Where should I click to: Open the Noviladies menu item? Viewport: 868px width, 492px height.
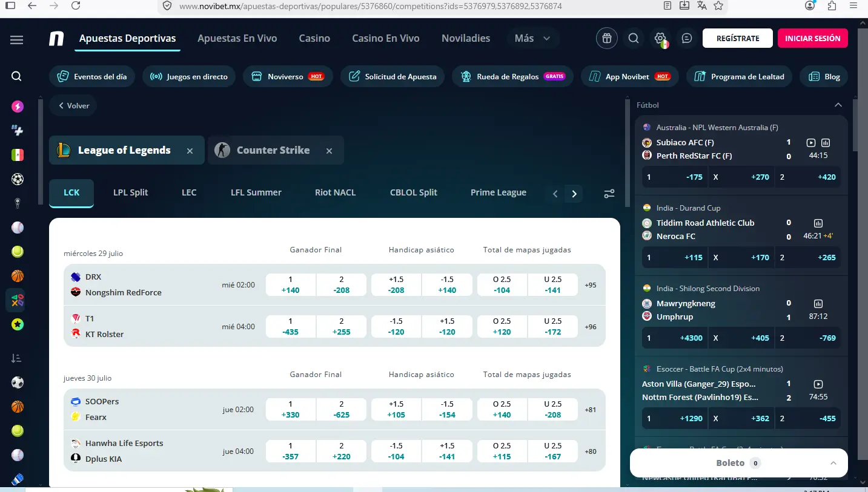click(x=466, y=38)
